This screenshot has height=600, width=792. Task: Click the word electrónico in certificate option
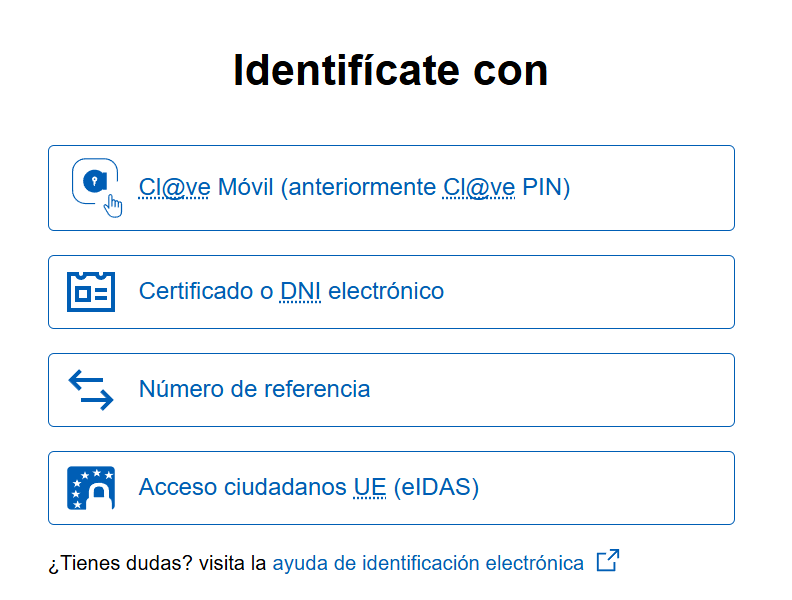[x=386, y=291]
